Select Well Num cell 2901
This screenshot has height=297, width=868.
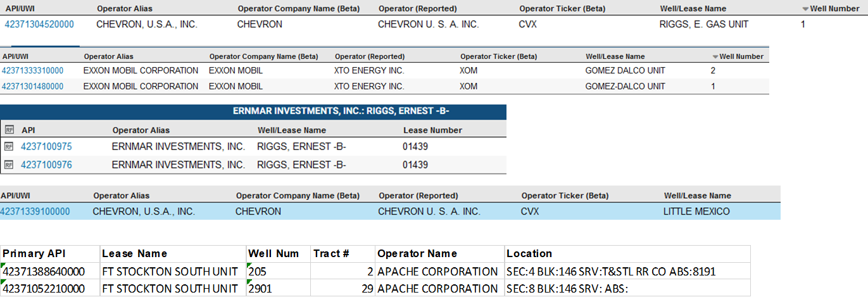pyautogui.click(x=278, y=288)
